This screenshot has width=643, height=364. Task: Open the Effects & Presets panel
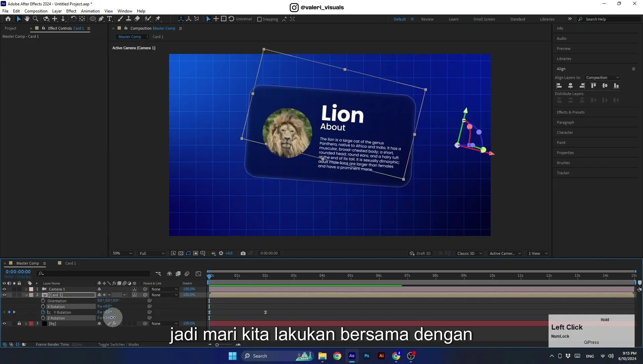pos(570,112)
